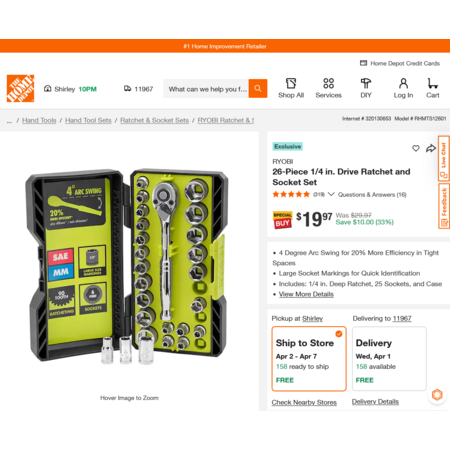450x450 pixels.
Task: Open the DIY hammer icon
Action: 366,83
